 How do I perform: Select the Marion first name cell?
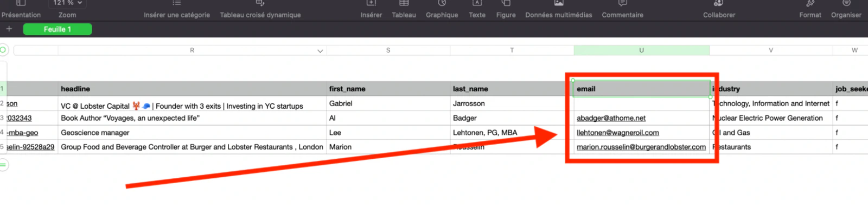tap(388, 147)
